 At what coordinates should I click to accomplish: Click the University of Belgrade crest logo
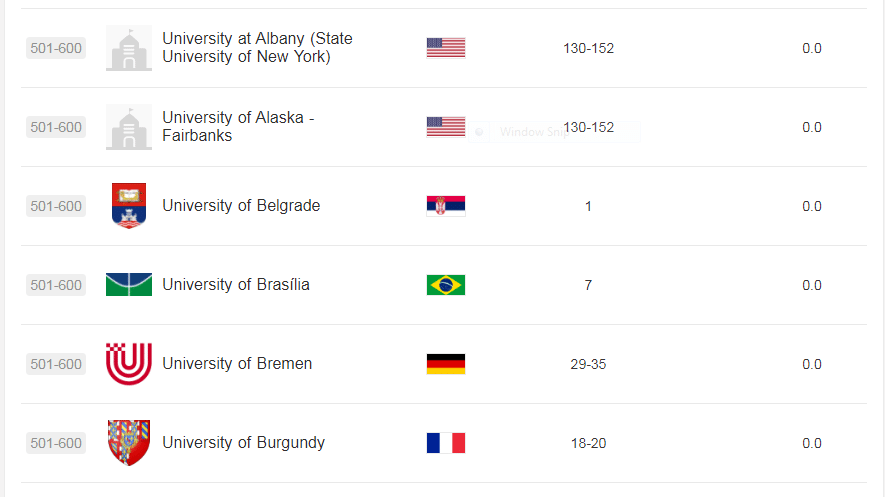tap(129, 206)
